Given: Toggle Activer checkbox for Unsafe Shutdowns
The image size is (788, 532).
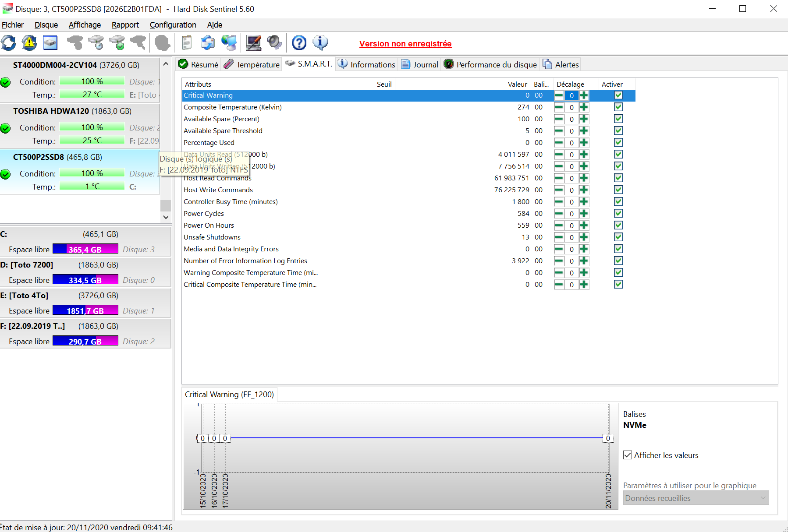Looking at the screenshot, I should point(618,237).
